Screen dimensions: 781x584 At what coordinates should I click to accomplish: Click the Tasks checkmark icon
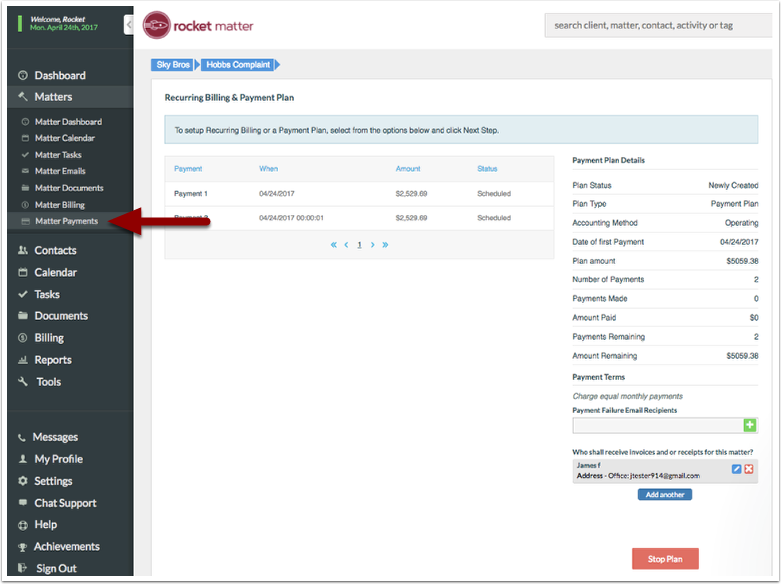[22, 294]
